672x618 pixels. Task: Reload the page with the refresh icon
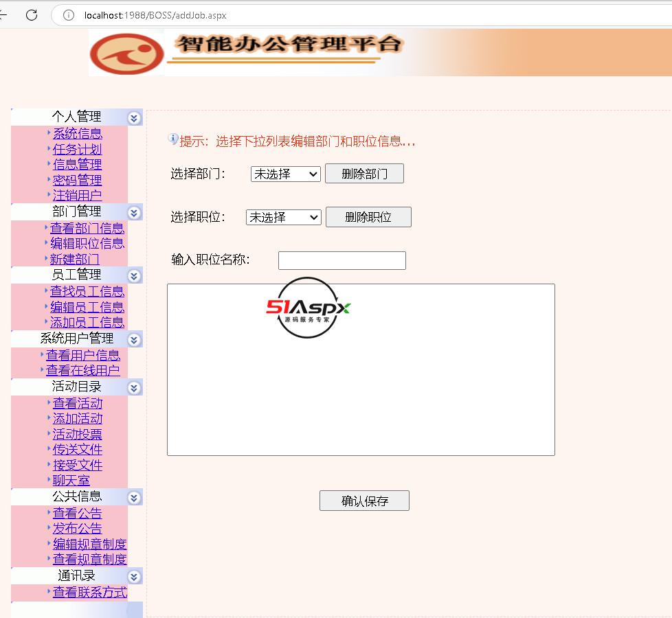pos(32,15)
